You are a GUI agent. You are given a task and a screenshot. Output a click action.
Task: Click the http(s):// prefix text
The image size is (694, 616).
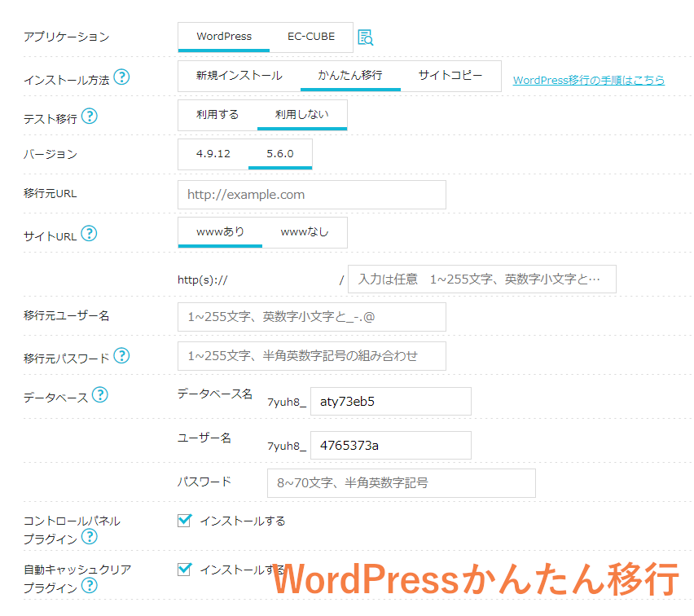pos(202,279)
